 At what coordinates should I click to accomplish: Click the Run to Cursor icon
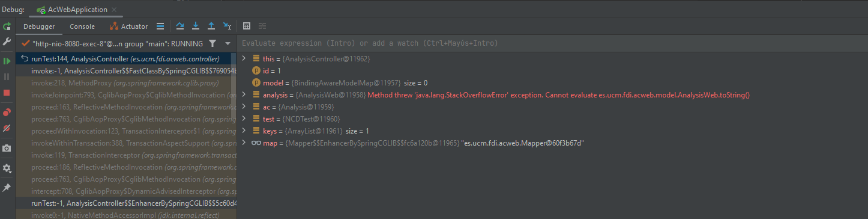pyautogui.click(x=228, y=26)
